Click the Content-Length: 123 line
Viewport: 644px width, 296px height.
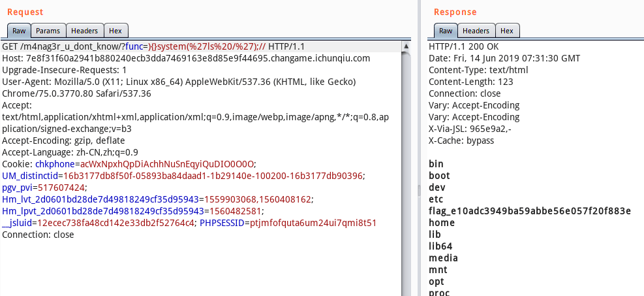[x=471, y=82]
